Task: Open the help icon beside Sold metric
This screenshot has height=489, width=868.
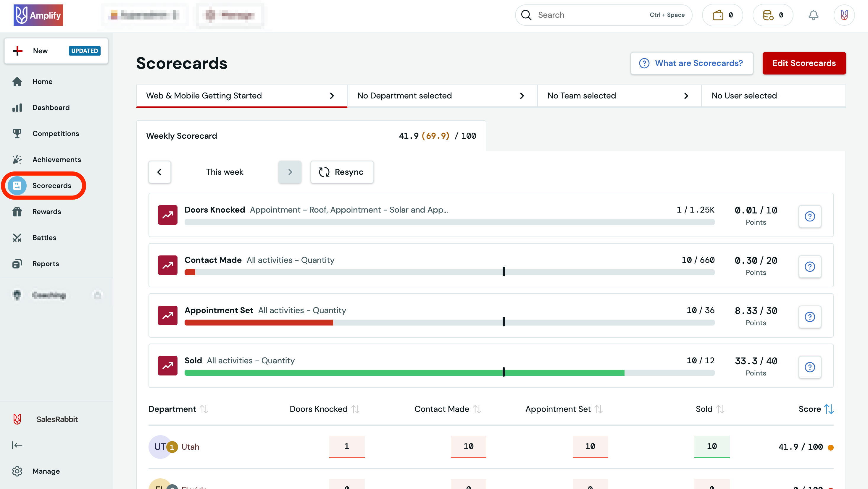Action: click(x=810, y=367)
